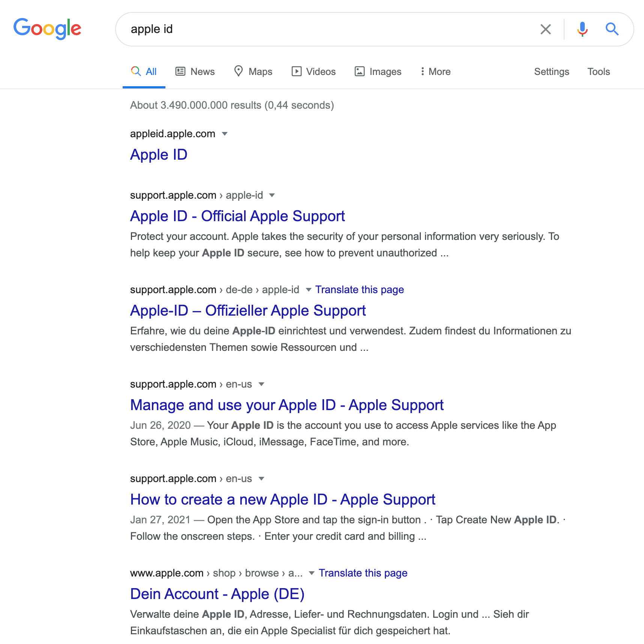Open the search Settings menu

(x=551, y=72)
